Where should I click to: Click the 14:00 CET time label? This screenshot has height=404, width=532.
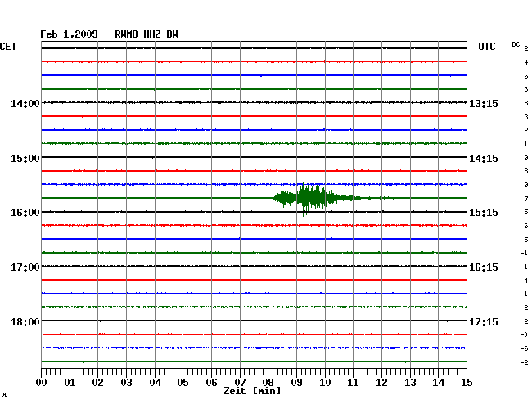tap(25, 103)
